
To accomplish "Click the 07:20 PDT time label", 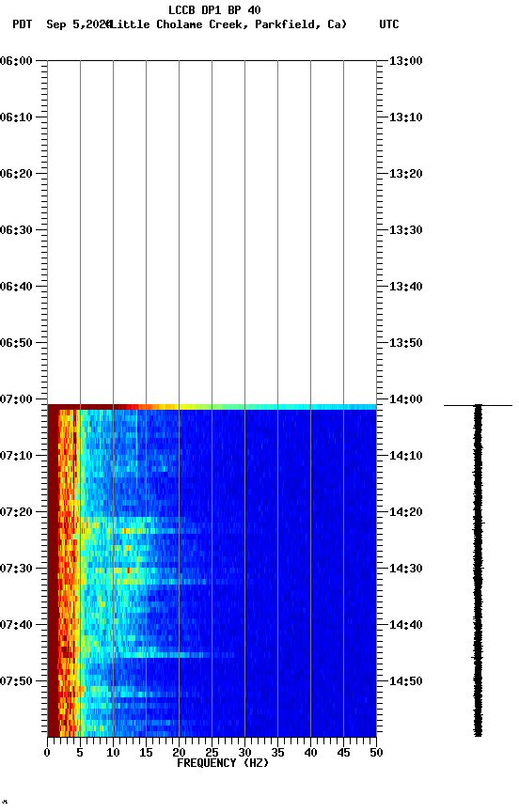I will (x=16, y=512).
